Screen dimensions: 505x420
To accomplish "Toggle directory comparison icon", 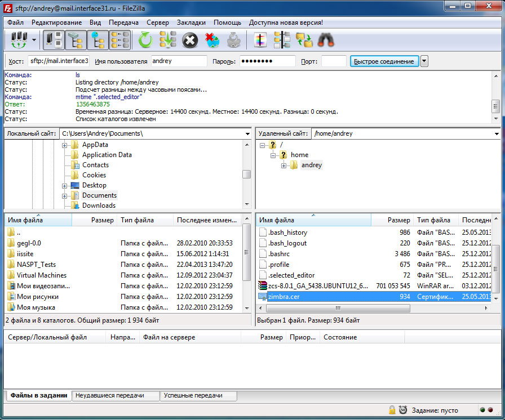I will (x=282, y=40).
